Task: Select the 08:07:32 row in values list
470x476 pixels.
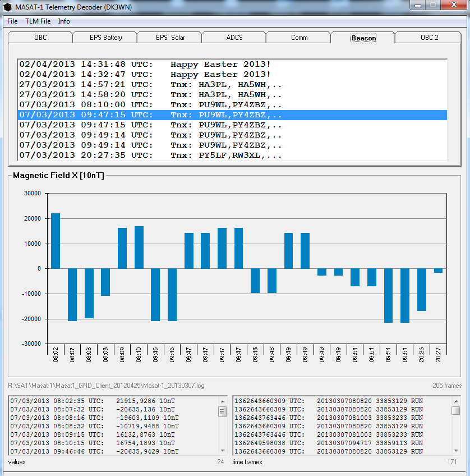Action: (94, 410)
